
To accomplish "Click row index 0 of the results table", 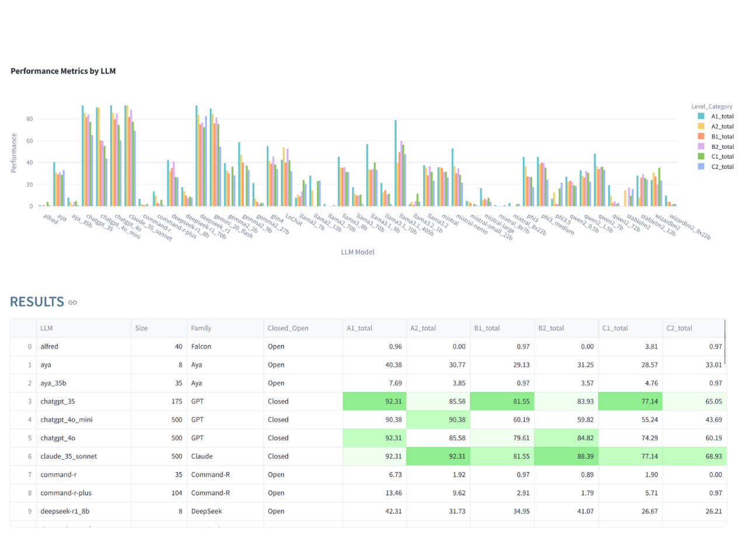I will point(29,346).
